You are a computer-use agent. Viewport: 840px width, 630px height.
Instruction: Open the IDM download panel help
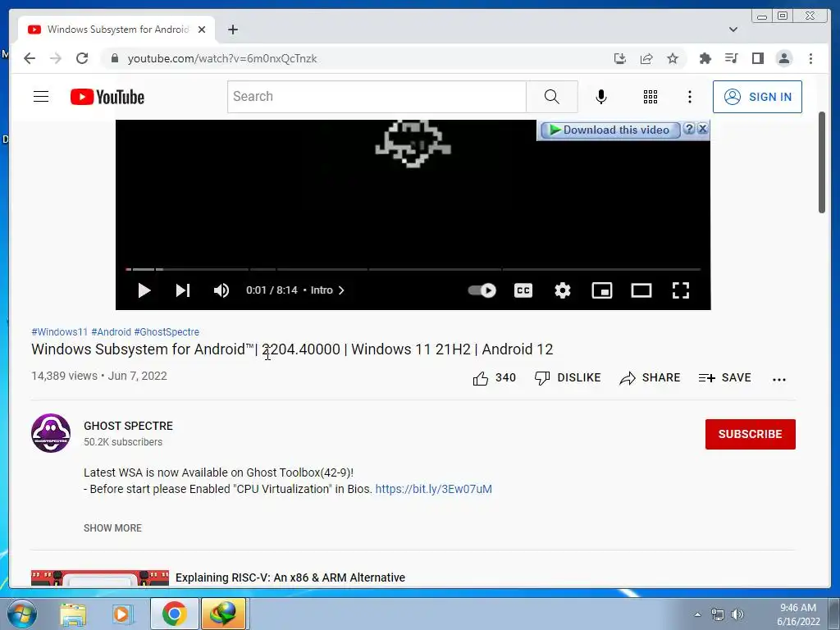coord(689,129)
